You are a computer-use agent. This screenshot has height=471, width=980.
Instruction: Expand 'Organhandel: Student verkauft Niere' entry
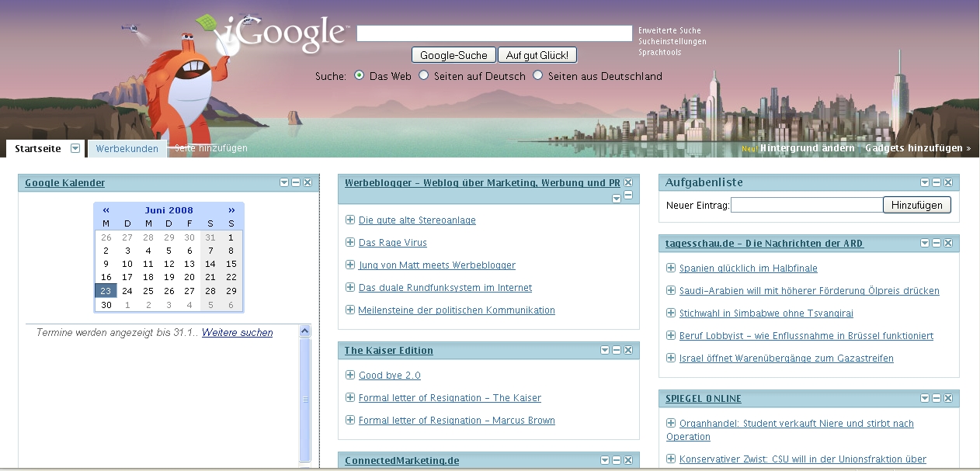point(671,423)
